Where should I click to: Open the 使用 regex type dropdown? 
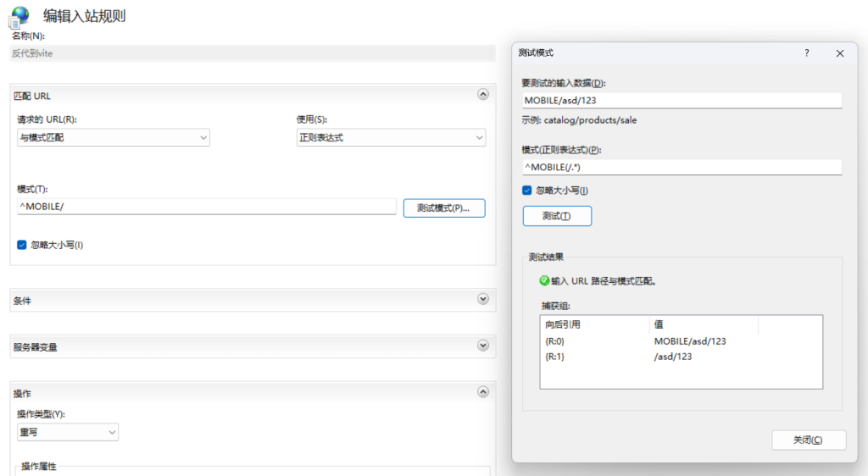391,137
